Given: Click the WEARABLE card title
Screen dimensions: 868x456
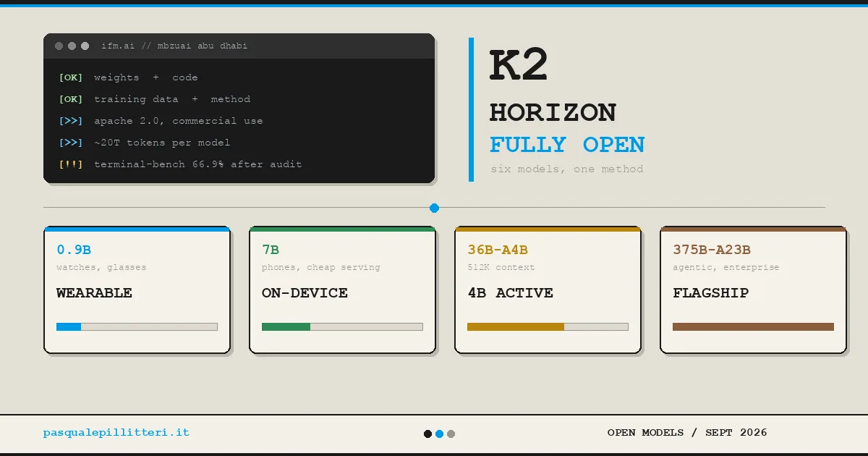Looking at the screenshot, I should [94, 293].
